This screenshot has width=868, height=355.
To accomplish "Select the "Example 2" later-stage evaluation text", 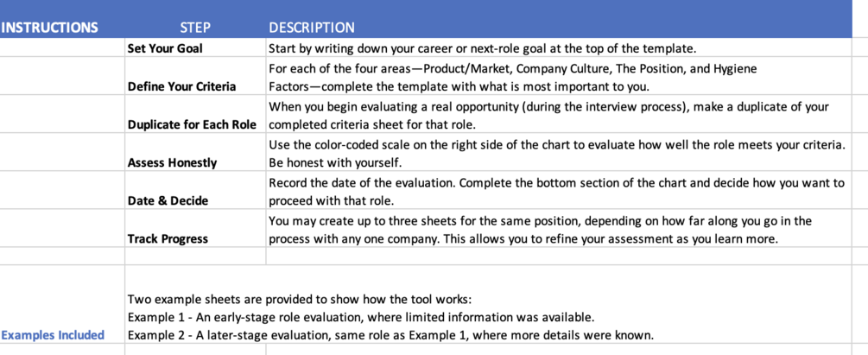I will pyautogui.click(x=390, y=335).
